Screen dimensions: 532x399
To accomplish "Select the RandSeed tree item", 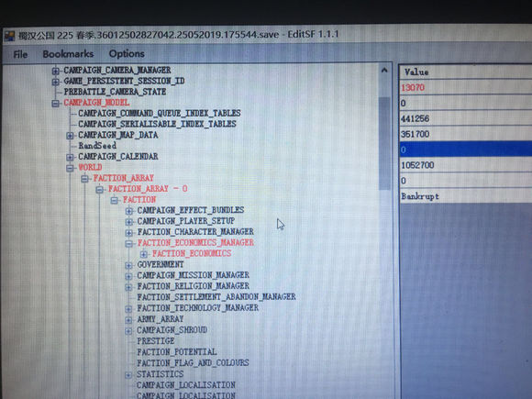I will tap(97, 146).
